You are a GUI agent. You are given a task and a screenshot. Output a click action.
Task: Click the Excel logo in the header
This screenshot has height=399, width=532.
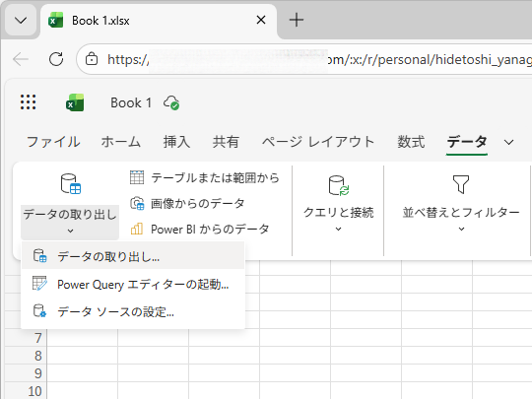(75, 102)
